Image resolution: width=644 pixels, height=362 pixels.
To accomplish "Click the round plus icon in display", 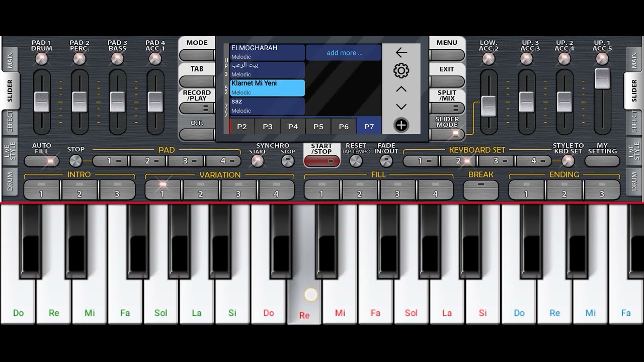I will click(x=401, y=125).
